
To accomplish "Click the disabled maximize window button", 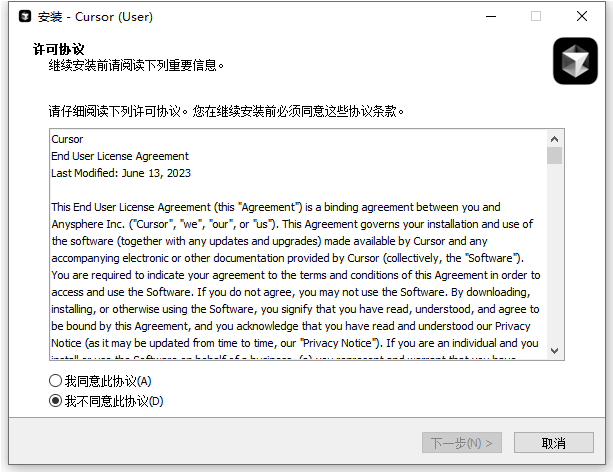I will [536, 16].
